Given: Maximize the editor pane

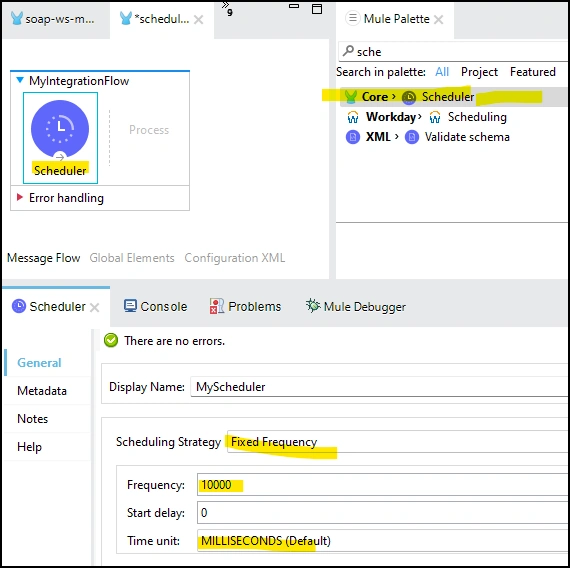Looking at the screenshot, I should point(317,9).
